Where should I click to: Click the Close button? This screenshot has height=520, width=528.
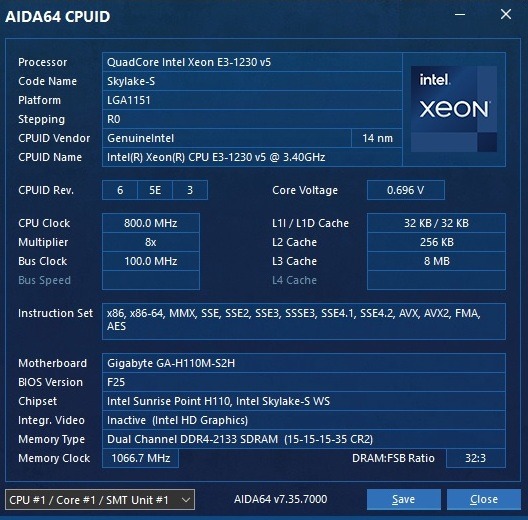484,499
